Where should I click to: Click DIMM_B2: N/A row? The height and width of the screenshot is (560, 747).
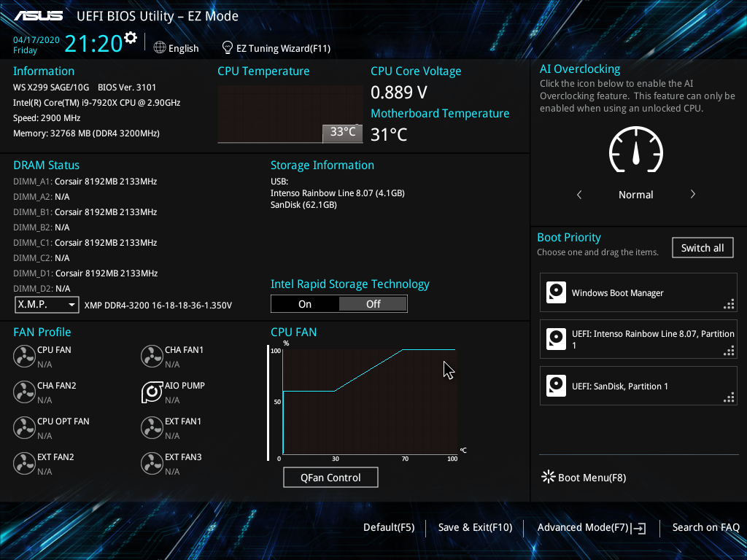point(41,227)
